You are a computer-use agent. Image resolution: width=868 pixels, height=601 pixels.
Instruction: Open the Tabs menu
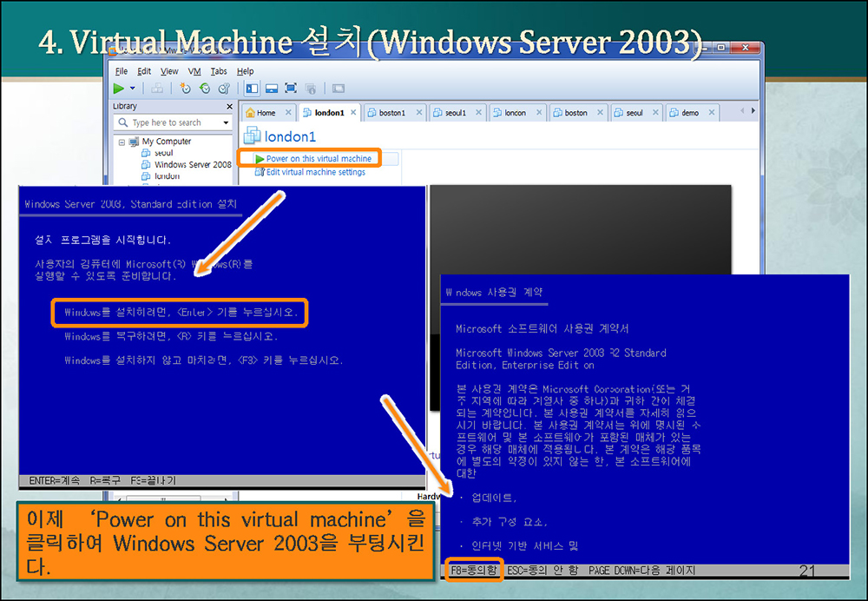click(219, 71)
